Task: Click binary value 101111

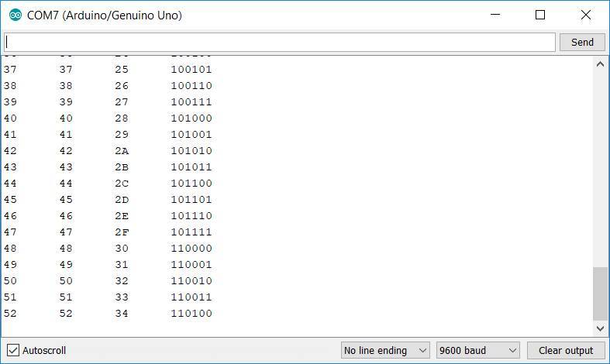Action: (x=191, y=232)
